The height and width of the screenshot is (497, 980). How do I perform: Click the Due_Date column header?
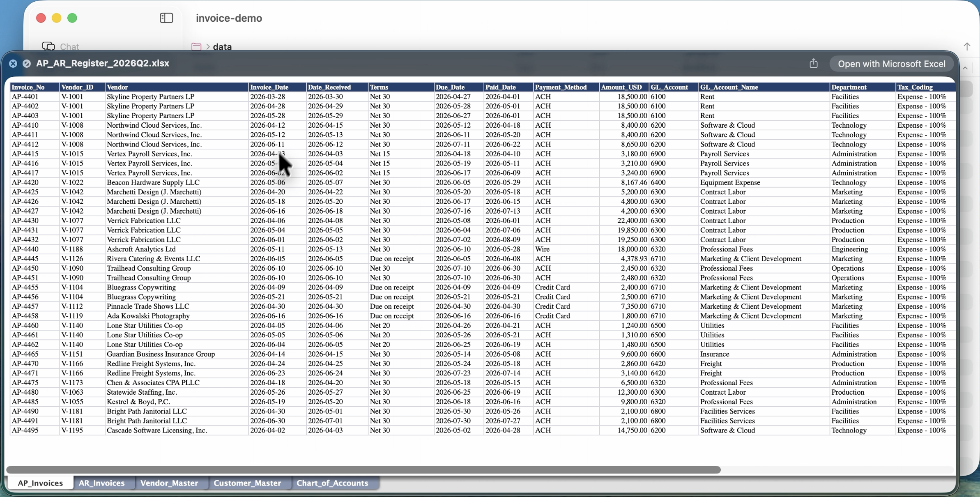click(x=459, y=87)
